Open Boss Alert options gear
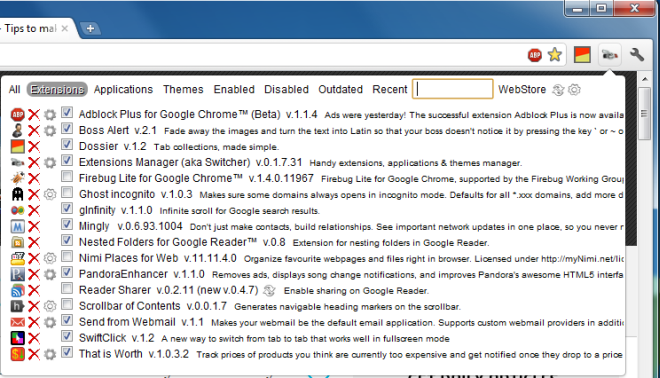This screenshot has height=378, width=660. tap(50, 130)
